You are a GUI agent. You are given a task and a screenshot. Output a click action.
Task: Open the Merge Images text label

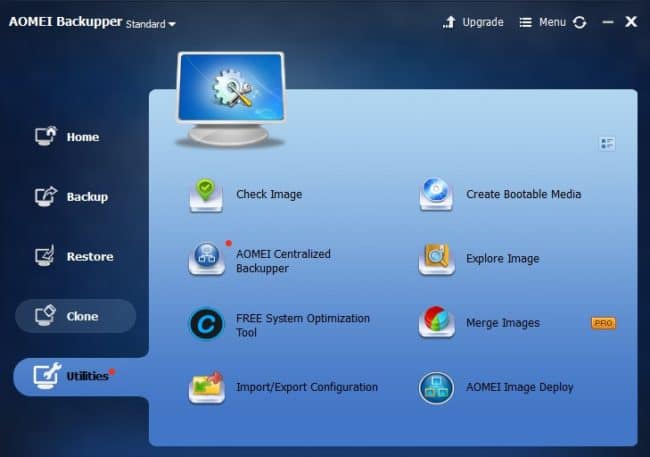(503, 323)
